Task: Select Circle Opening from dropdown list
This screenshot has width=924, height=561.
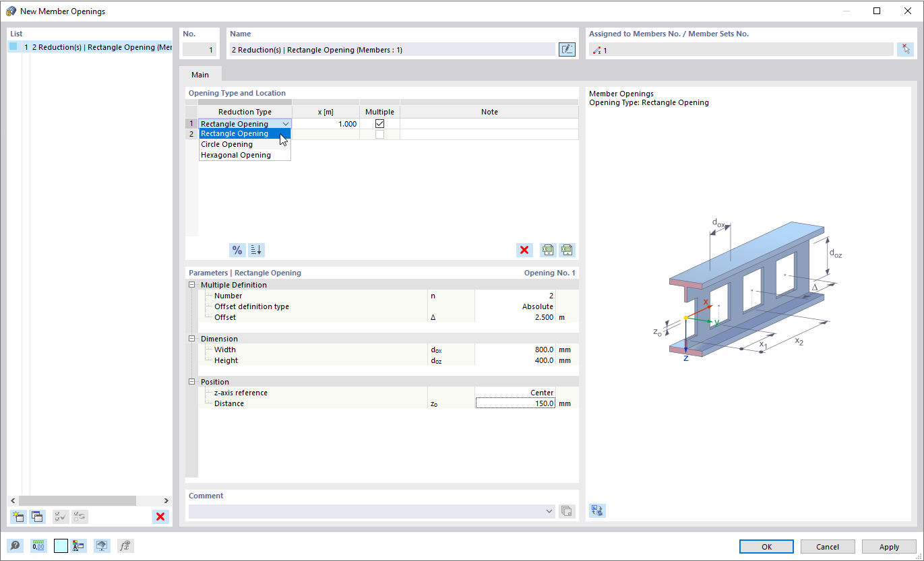Action: coord(245,144)
